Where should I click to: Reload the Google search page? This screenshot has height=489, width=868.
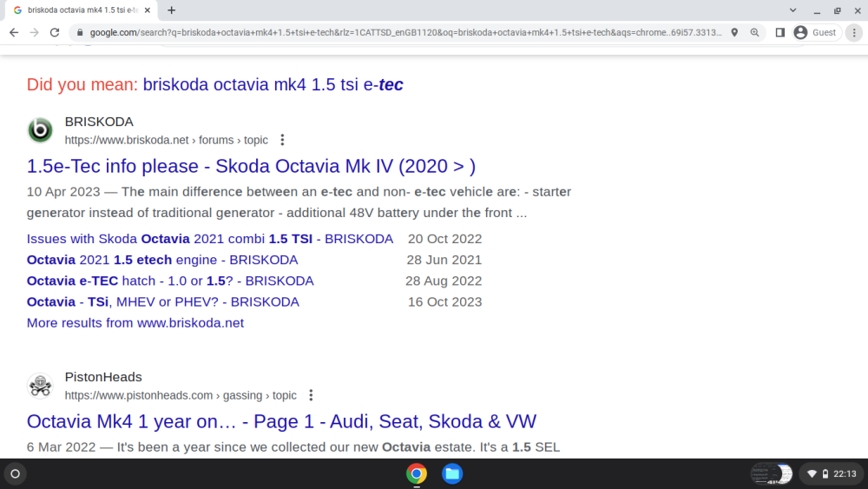click(x=54, y=33)
